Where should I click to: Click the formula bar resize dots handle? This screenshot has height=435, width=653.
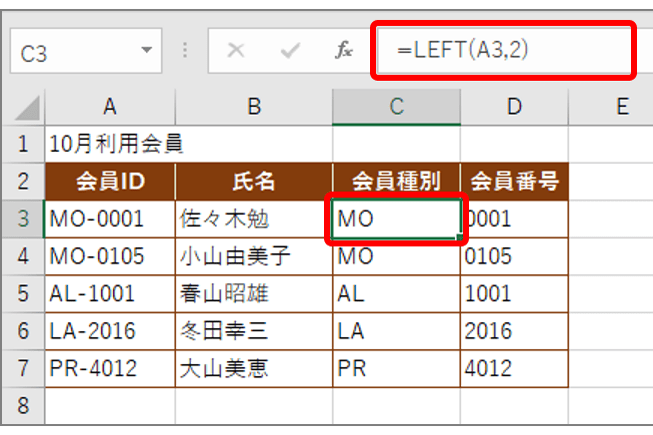(185, 50)
